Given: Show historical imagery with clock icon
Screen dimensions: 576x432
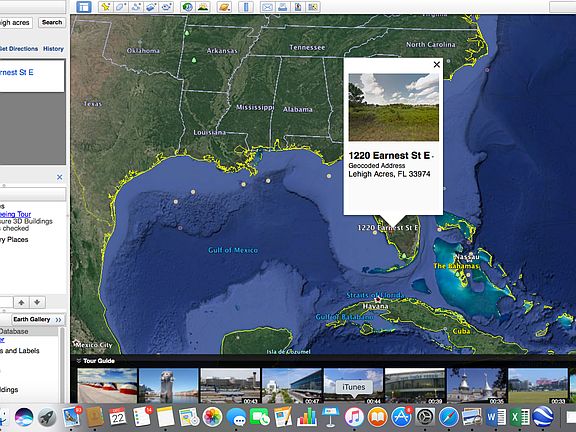Looking at the screenshot, I should coord(188,7).
